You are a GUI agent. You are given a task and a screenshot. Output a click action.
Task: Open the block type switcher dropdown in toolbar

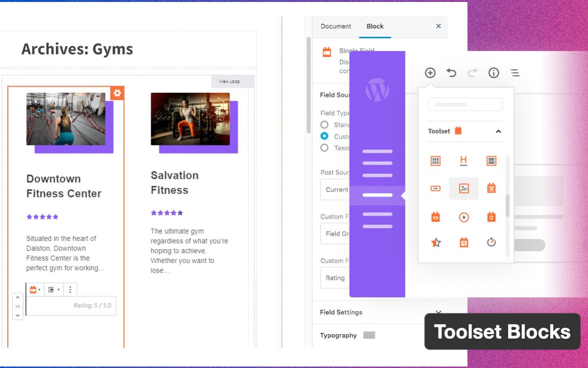click(35, 289)
